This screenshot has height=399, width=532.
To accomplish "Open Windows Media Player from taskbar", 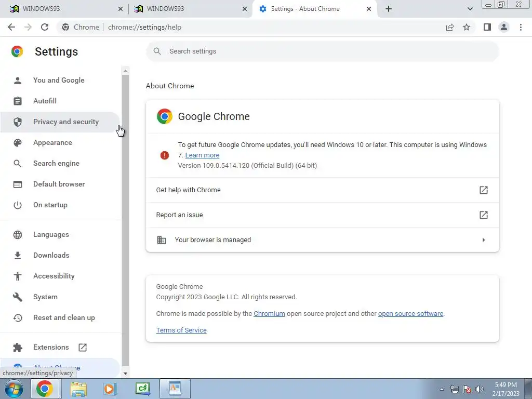I will [109, 389].
